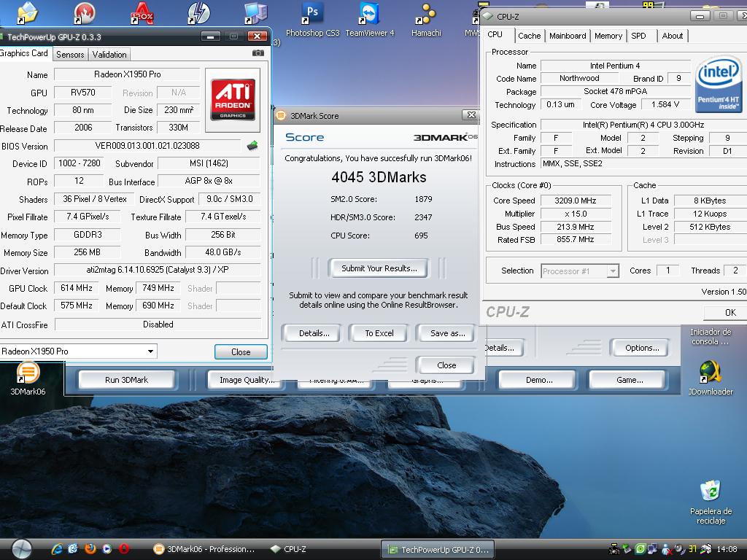Viewport: 747px width, 560px height.
Task: Open the Cache tab in CPU-Z
Action: pyautogui.click(x=530, y=36)
